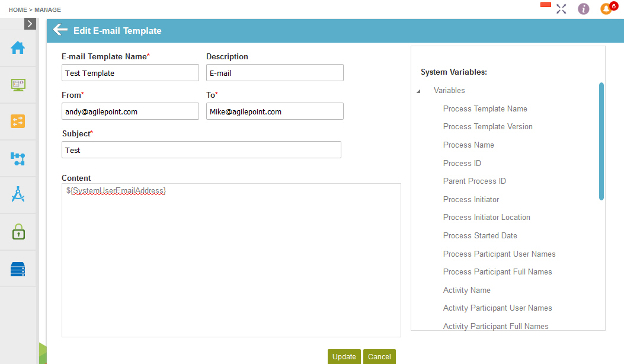Image resolution: width=624 pixels, height=364 pixels.
Task: Click the E-mail Template Name field
Action: 130,73
